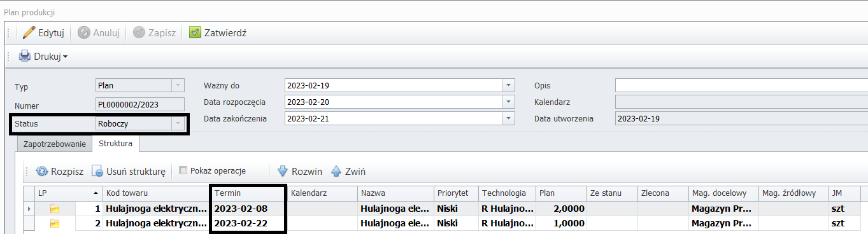Click the Rozwin button label

point(307,171)
